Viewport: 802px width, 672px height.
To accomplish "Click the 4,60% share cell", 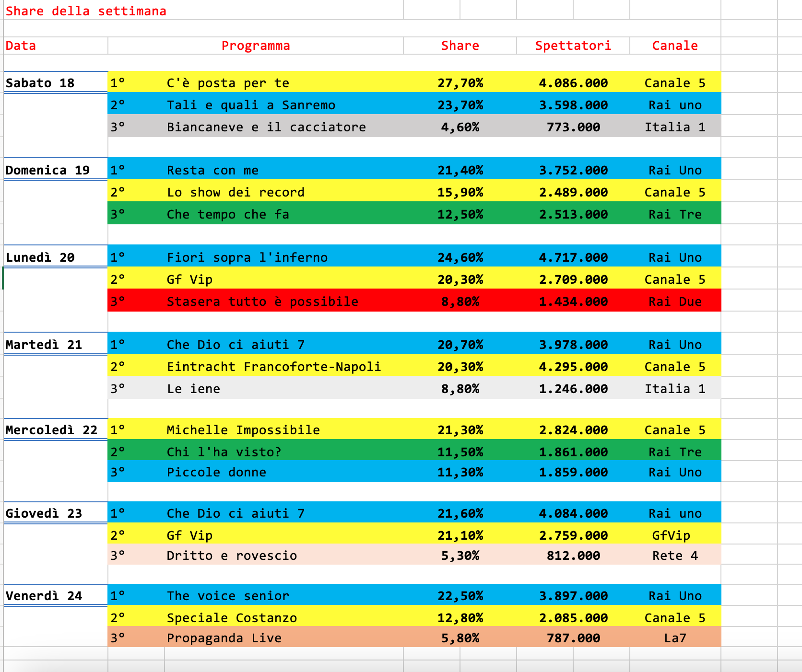I will [460, 127].
